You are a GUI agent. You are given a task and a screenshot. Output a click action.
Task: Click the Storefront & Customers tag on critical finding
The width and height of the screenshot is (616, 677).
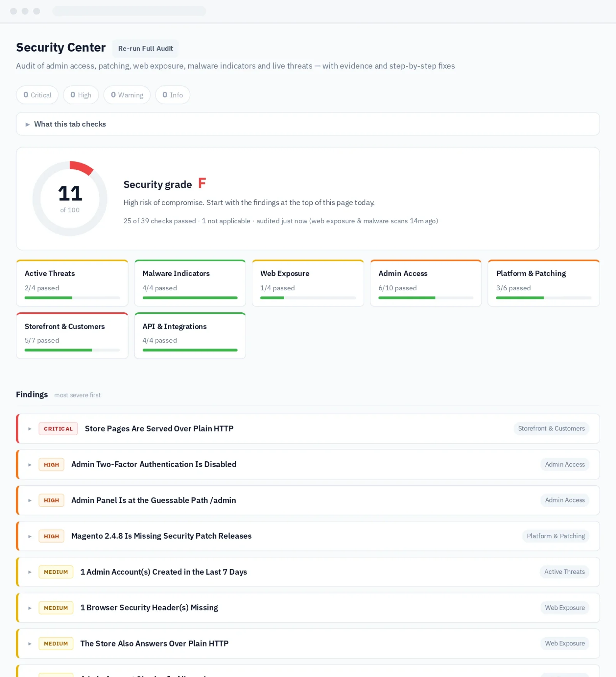click(x=551, y=429)
